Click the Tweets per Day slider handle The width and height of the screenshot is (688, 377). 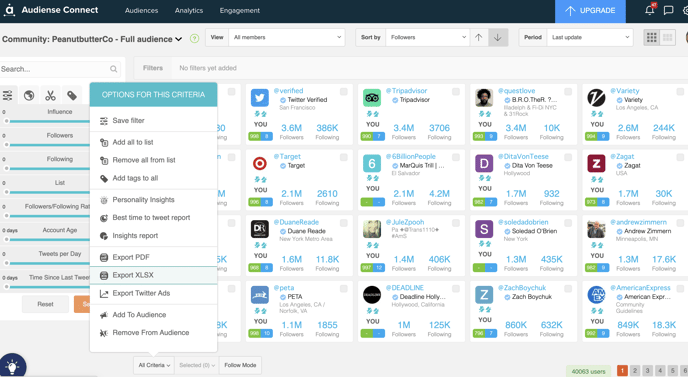point(7,263)
